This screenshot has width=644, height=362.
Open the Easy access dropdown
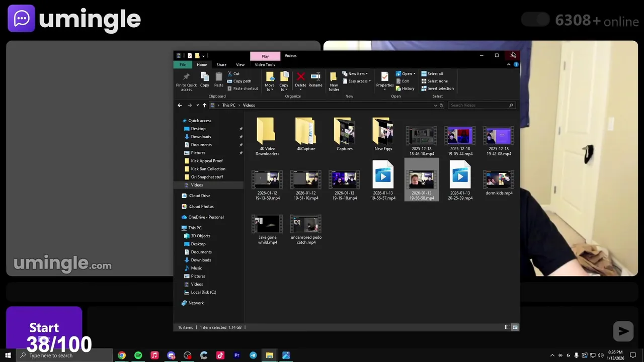tap(356, 81)
